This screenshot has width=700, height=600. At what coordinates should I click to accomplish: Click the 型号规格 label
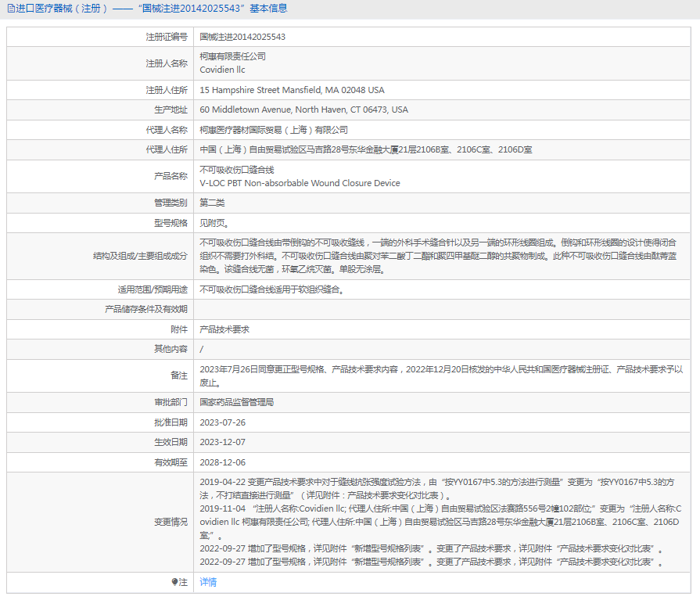171,223
